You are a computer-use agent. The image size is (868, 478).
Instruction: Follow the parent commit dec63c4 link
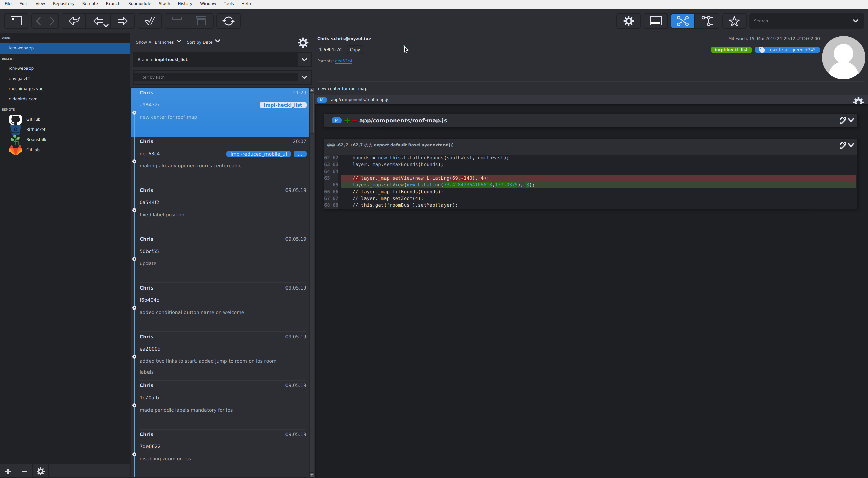coord(343,61)
